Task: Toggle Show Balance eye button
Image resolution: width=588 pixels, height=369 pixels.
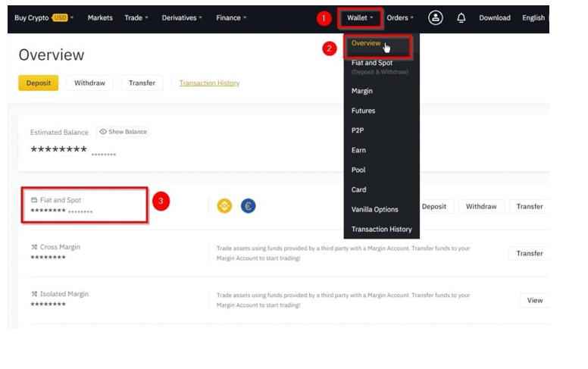Action: tap(123, 132)
